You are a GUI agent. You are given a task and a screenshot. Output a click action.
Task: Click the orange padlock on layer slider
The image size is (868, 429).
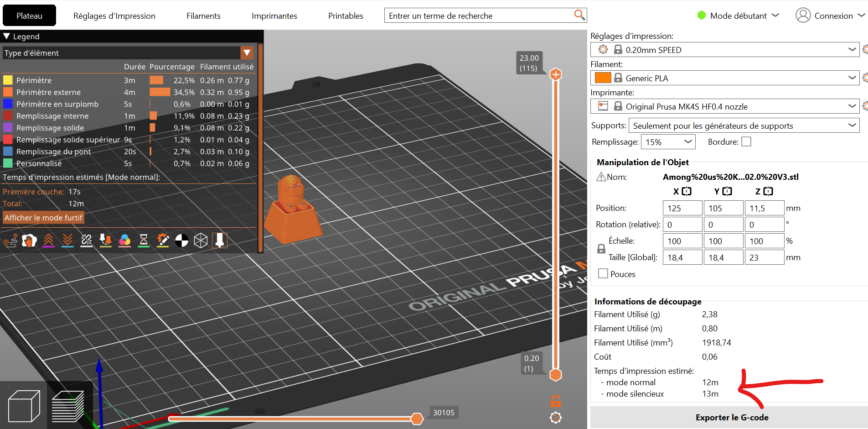point(555,401)
